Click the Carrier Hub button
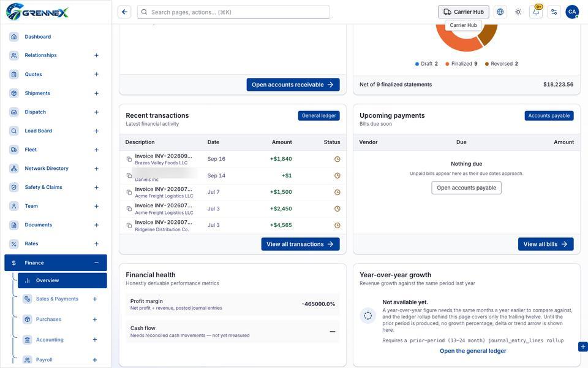588x368 pixels. click(464, 12)
